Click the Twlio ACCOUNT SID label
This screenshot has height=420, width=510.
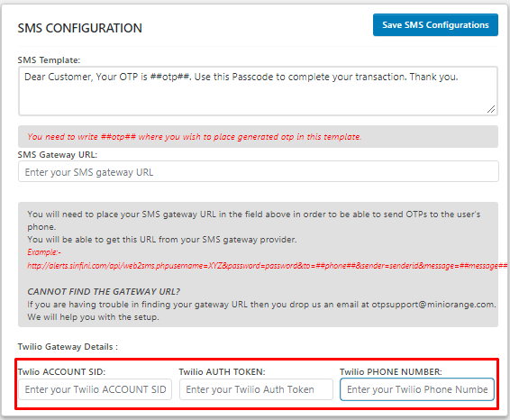pyautogui.click(x=61, y=372)
